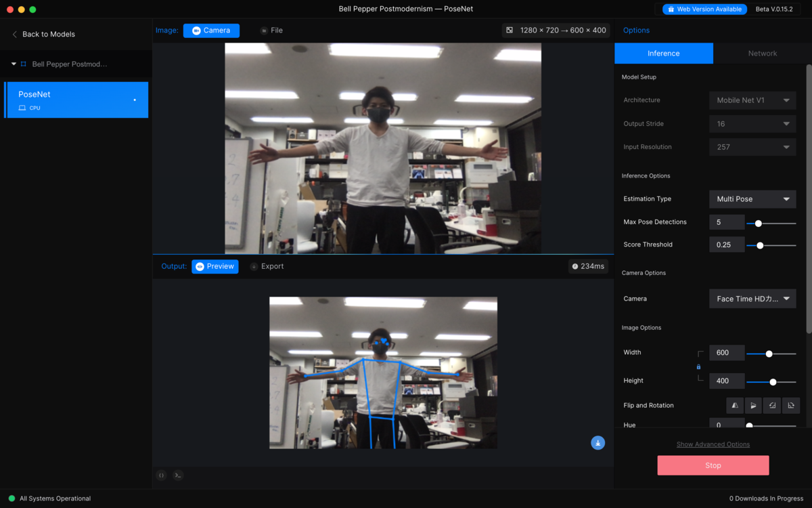Image resolution: width=812 pixels, height=508 pixels.
Task: Open the console terminal icon
Action: tap(177, 475)
